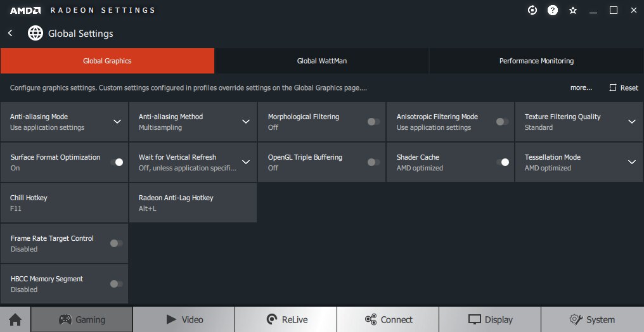Open the Gaming section label
644x332 pixels.
[x=91, y=319]
